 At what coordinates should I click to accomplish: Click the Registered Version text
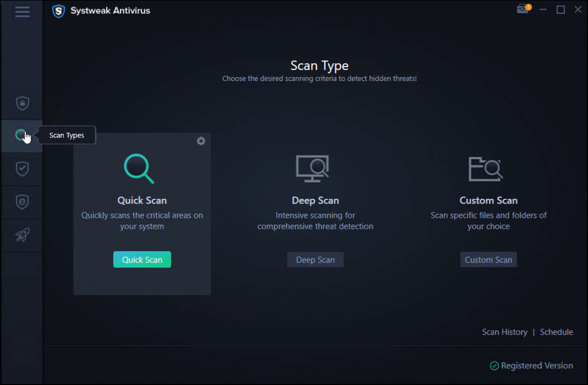coord(537,365)
